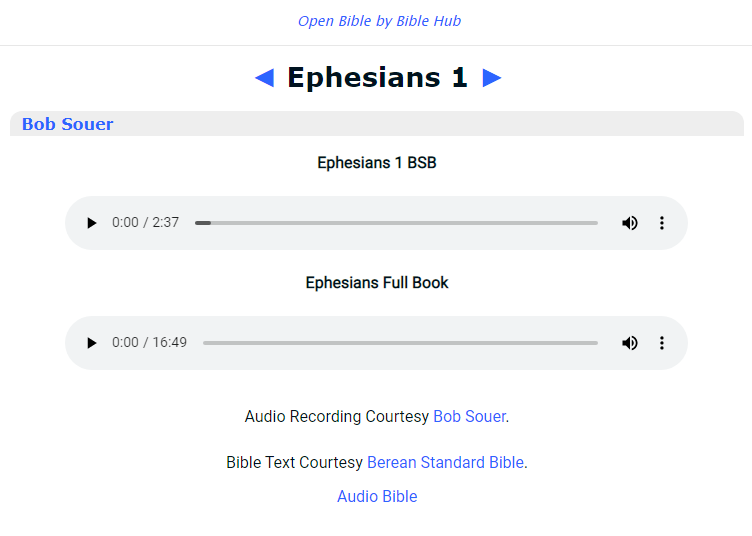Go to next chapter with right arrow
Viewport: 752px width, 536px height.
(x=492, y=78)
